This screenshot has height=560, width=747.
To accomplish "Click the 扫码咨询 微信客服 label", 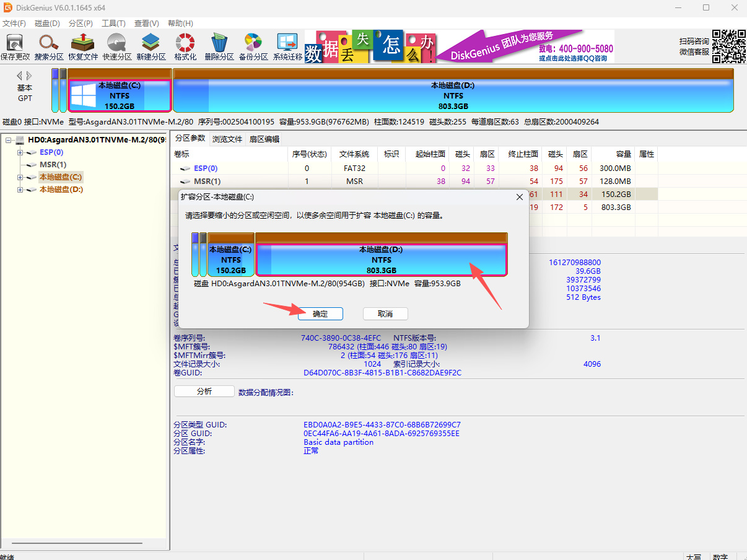I will [694, 46].
